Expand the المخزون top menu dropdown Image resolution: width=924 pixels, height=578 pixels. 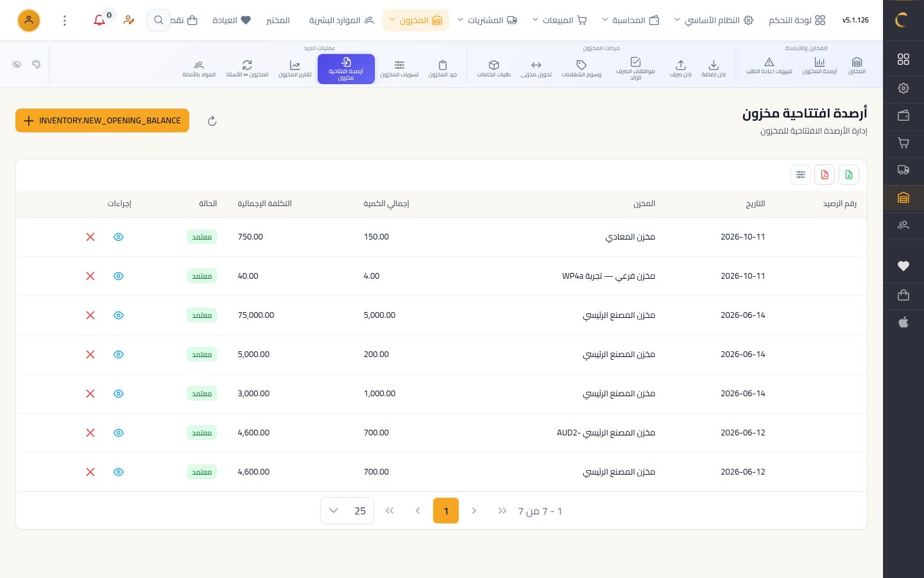coord(416,21)
